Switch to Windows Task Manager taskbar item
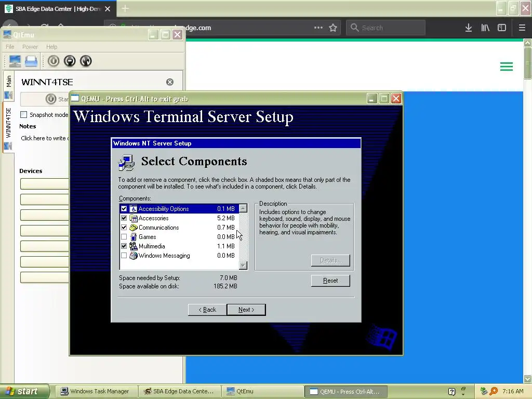 [x=95, y=392]
